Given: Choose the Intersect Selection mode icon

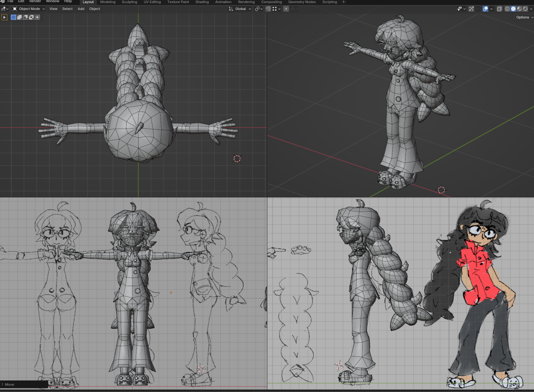Looking at the screenshot, I should click(x=37, y=17).
